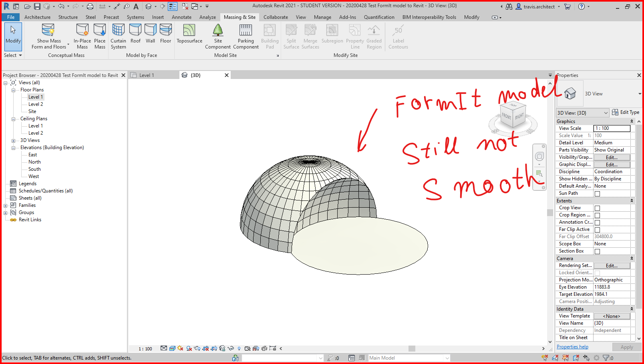The height and width of the screenshot is (364, 644).
Task: Activate the Split Surface tool
Action: tap(291, 36)
